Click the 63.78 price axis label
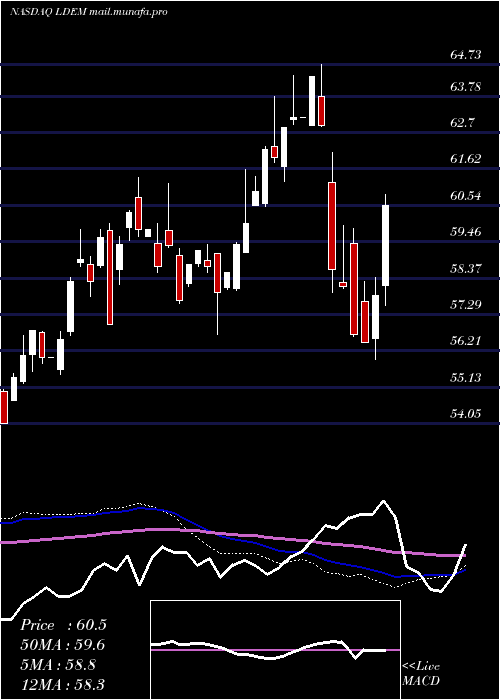The height and width of the screenshot is (700, 500). tap(466, 86)
